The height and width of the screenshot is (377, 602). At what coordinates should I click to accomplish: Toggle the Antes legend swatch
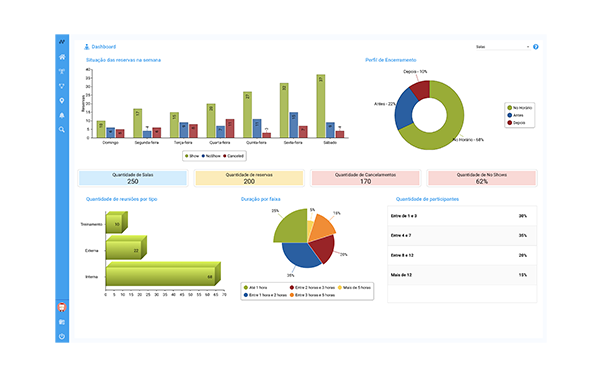click(x=515, y=115)
